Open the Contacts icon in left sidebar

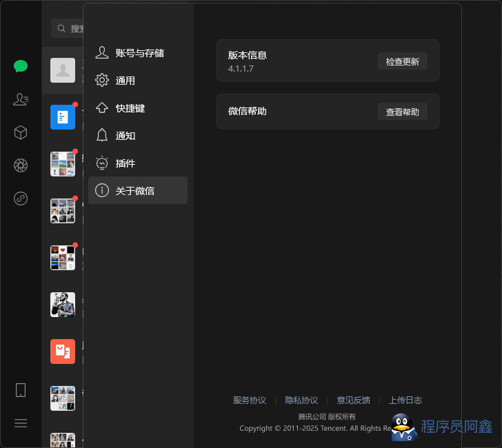(21, 99)
